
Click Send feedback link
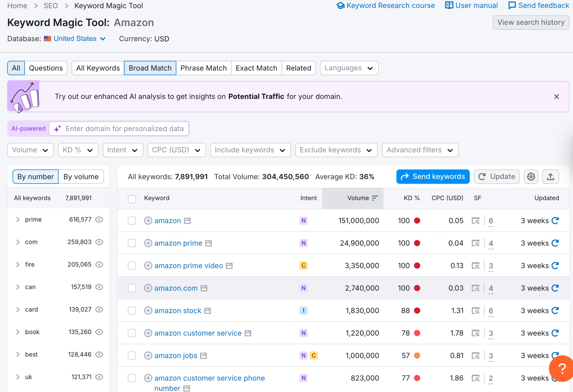539,5
